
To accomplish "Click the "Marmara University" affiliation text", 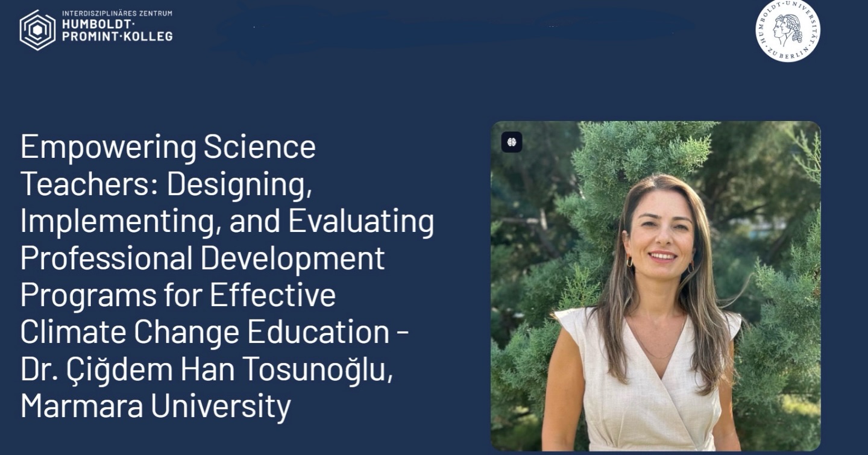I will click(156, 406).
